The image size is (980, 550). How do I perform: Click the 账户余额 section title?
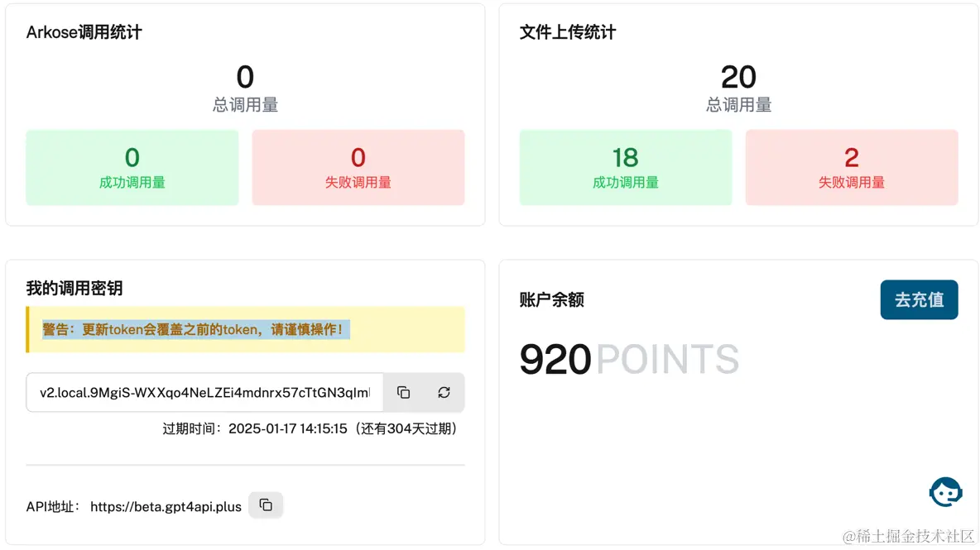pyautogui.click(x=552, y=299)
